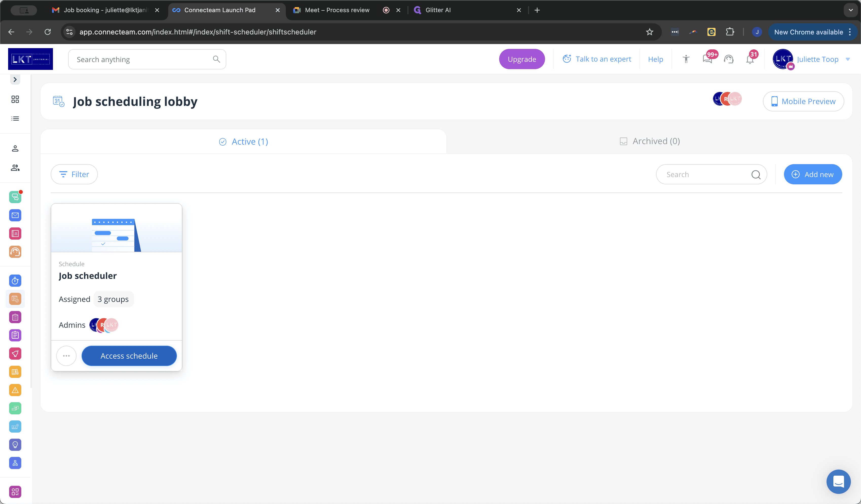Click the browser address bar URL
Image resolution: width=861 pixels, height=504 pixels.
[198, 32]
